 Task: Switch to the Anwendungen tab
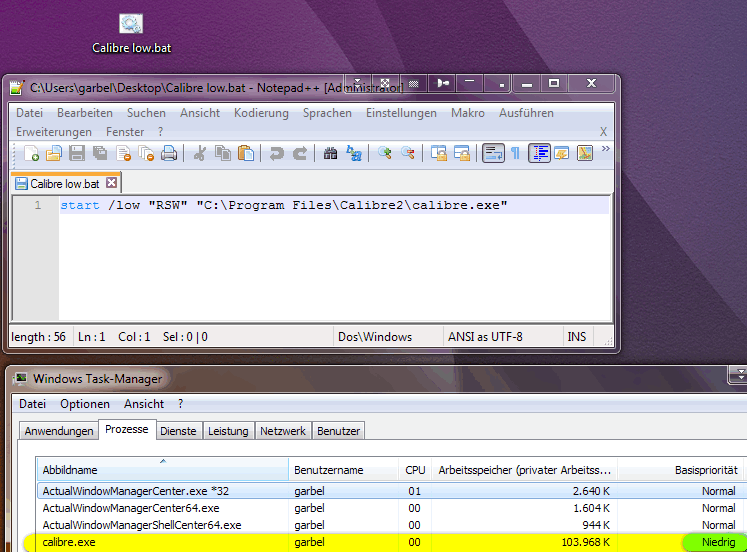[x=59, y=431]
